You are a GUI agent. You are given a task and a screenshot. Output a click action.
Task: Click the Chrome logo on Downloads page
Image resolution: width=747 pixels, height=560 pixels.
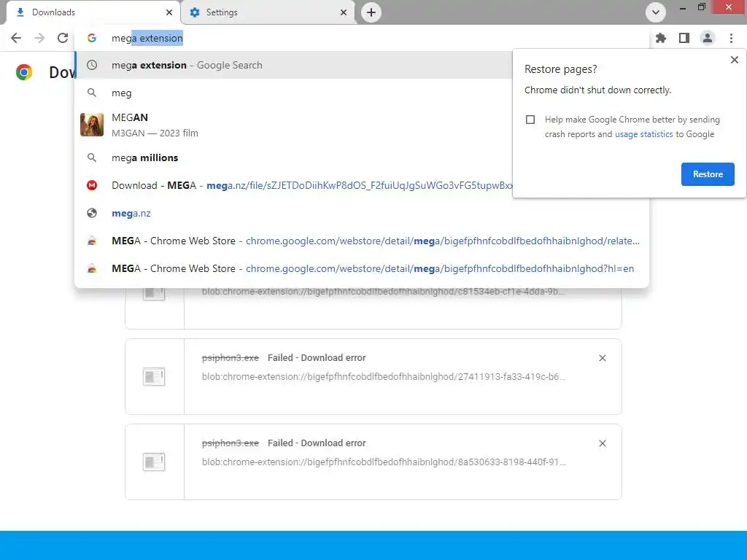(x=24, y=72)
